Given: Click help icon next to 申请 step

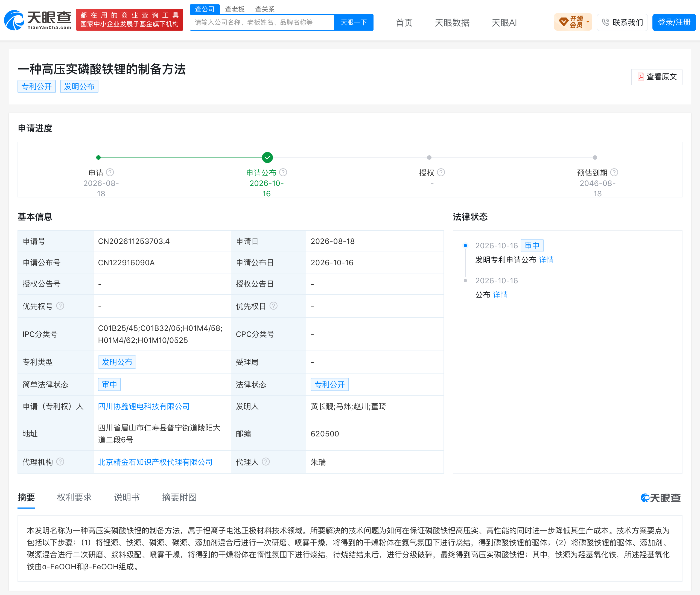Looking at the screenshot, I should tap(110, 172).
